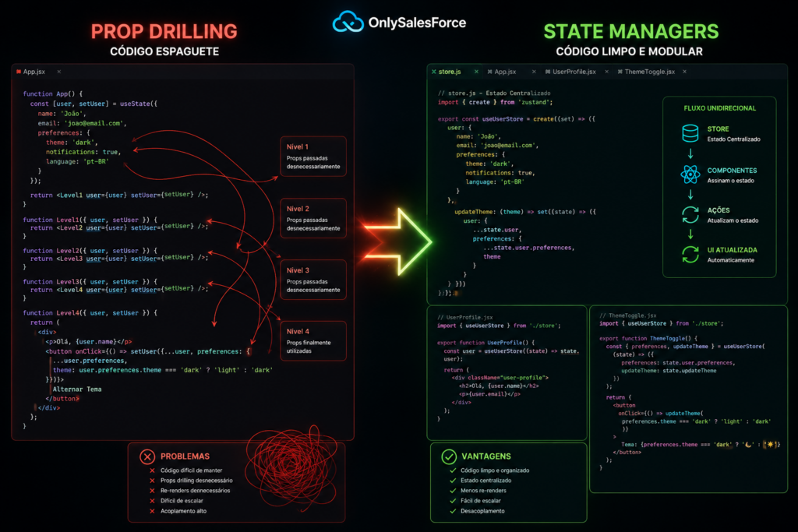Select the 'Nível 2' annotation card
798x532 pixels.
(313, 218)
